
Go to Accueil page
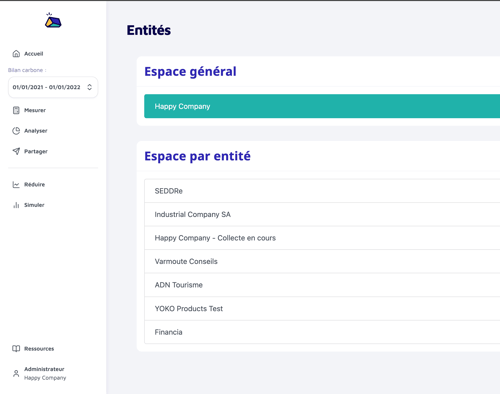pyautogui.click(x=33, y=54)
